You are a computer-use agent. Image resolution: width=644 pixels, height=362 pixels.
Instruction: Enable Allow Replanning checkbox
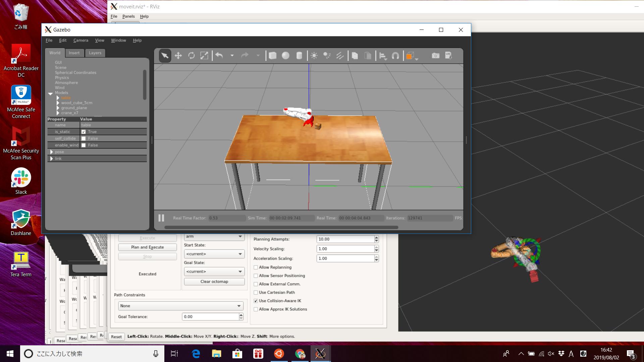click(256, 267)
